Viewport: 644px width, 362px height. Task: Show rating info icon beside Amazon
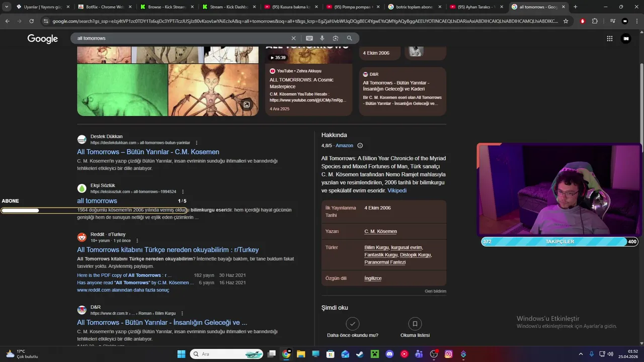point(360,145)
